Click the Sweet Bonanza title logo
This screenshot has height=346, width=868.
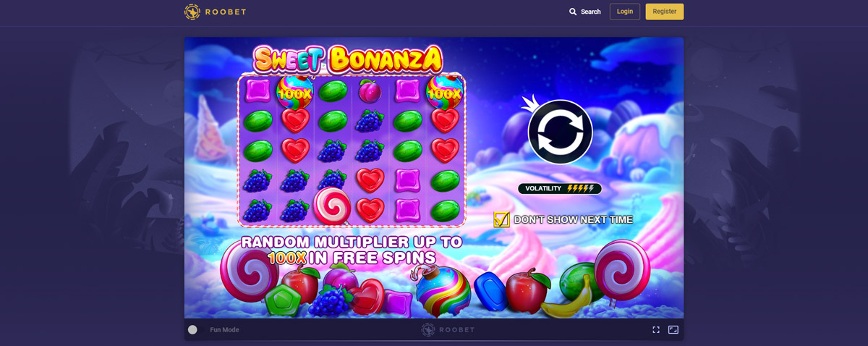tap(348, 59)
